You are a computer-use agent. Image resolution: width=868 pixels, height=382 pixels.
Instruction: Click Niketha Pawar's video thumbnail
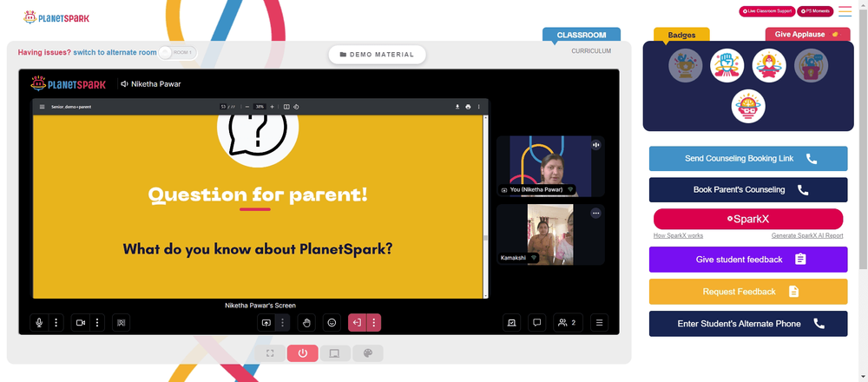[x=550, y=166]
